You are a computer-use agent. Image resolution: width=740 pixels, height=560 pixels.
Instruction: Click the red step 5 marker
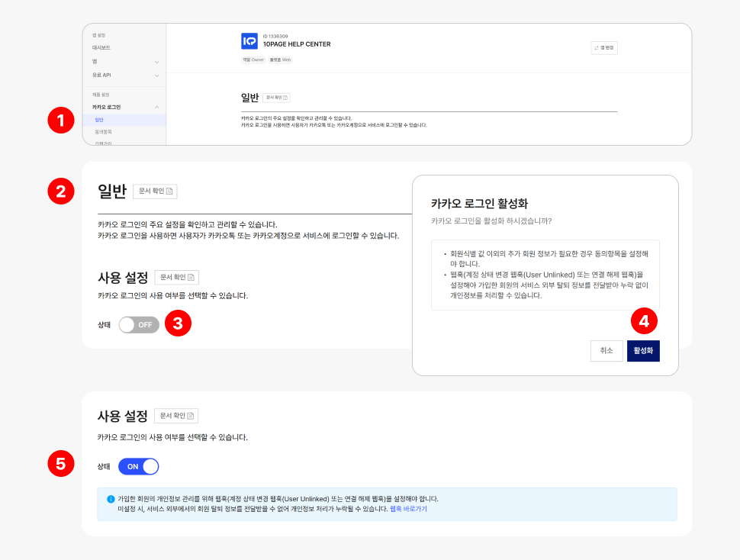click(x=60, y=463)
